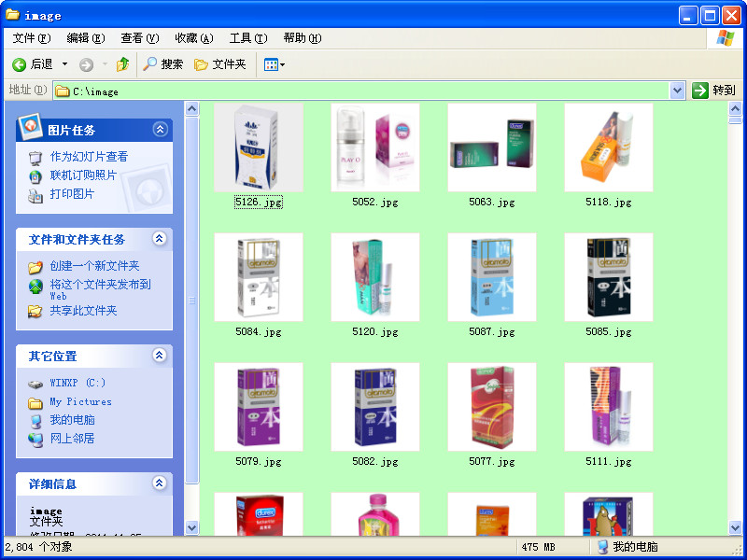747x560 pixels.
Task: Click the folder icon in the title bar
Action: (x=12, y=15)
